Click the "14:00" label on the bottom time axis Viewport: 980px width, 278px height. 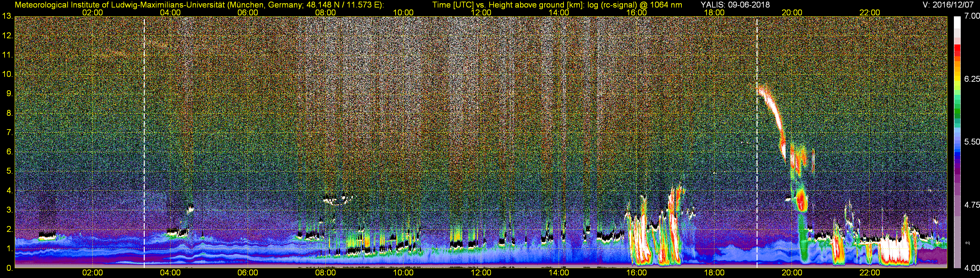pos(559,273)
